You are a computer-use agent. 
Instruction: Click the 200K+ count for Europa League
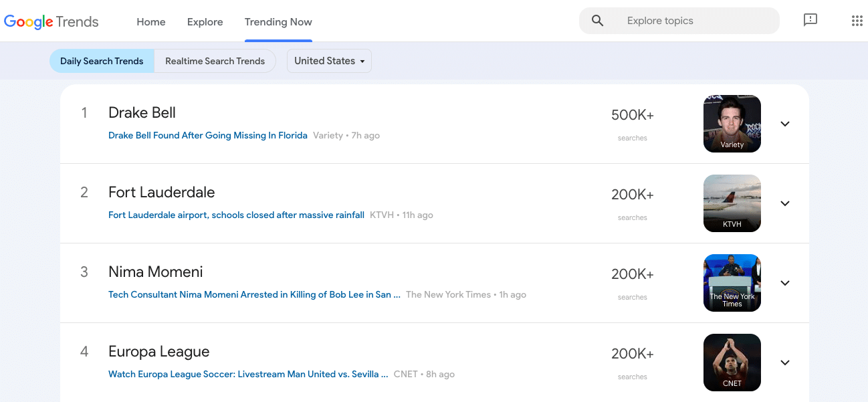coord(633,354)
